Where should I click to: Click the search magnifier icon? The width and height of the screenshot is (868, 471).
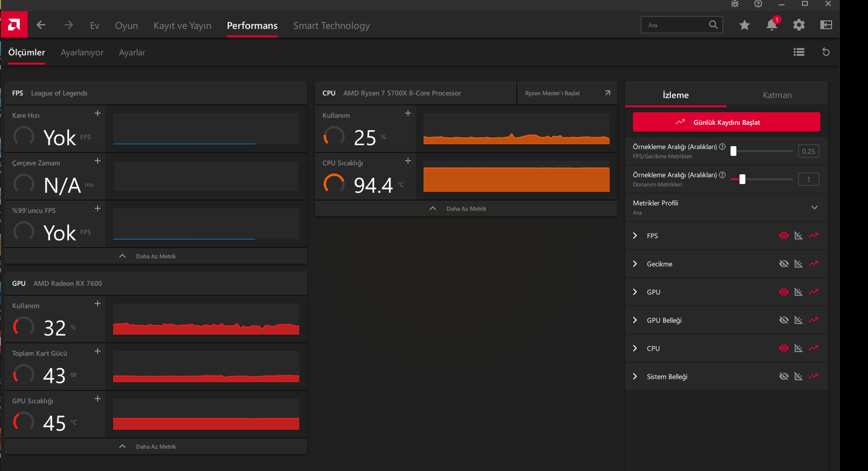[713, 25]
